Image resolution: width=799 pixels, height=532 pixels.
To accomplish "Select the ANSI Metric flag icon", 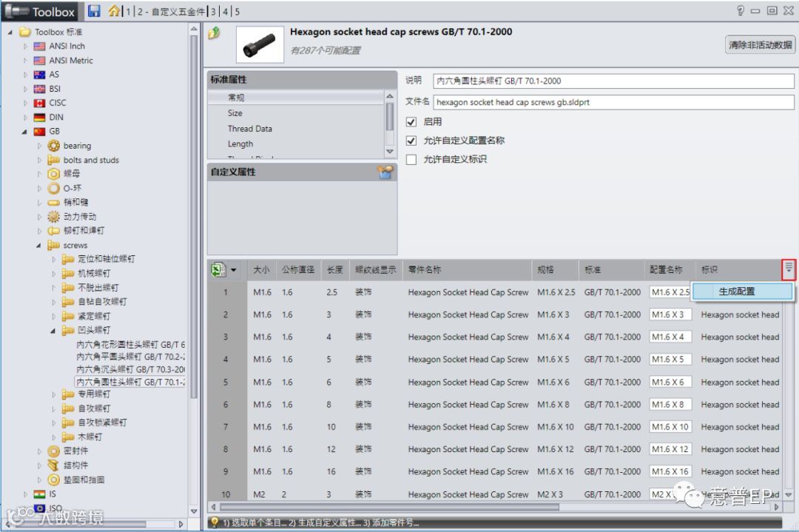I will pos(39,61).
